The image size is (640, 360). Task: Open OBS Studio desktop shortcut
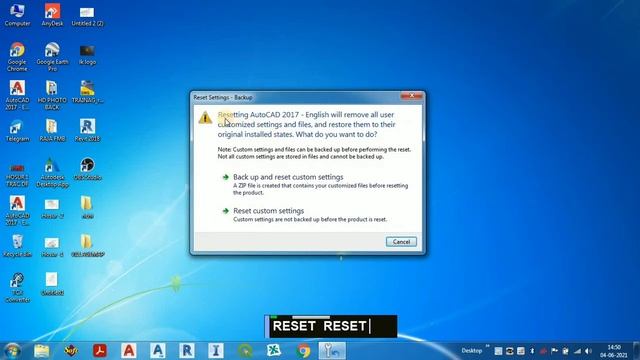(87, 169)
